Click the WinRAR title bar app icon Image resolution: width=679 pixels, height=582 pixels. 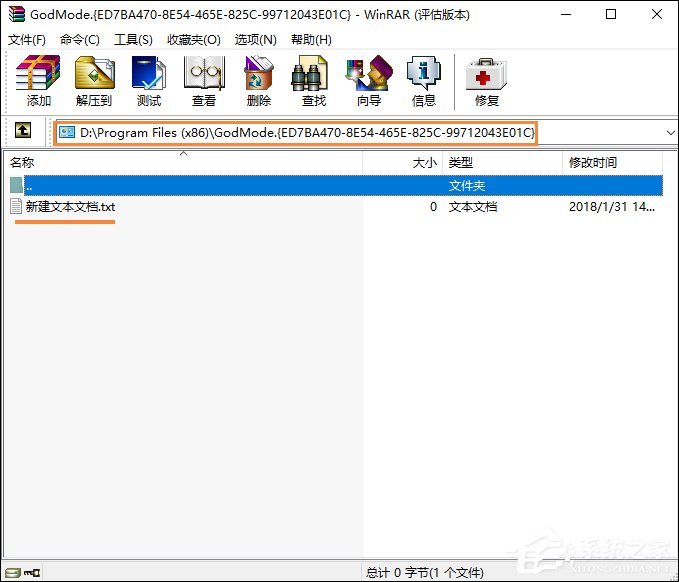click(x=16, y=14)
